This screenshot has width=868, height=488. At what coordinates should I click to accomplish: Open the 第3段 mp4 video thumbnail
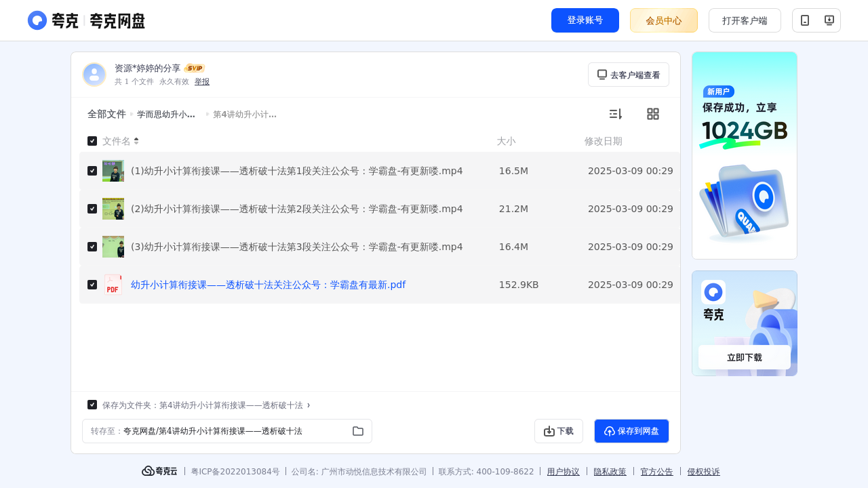113,247
